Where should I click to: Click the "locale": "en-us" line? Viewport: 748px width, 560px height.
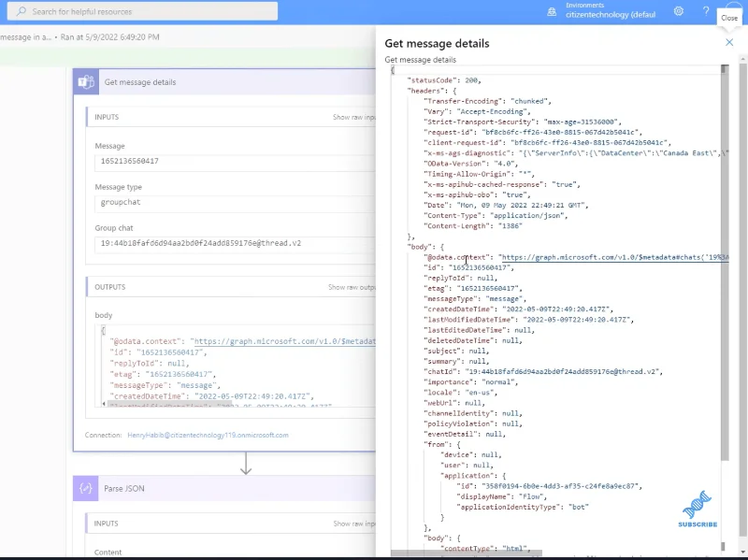point(461,393)
